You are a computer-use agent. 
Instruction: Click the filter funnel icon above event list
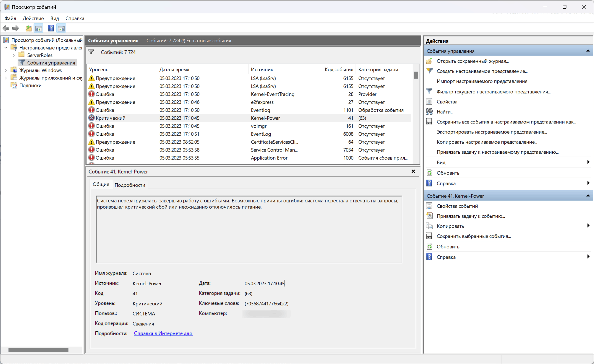click(x=91, y=52)
